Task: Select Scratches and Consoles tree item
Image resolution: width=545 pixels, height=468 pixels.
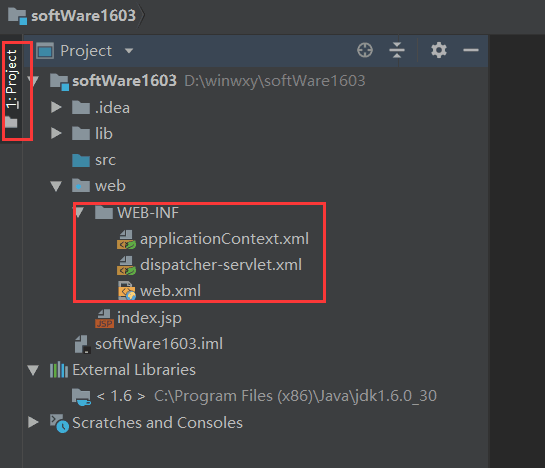Action: point(157,423)
